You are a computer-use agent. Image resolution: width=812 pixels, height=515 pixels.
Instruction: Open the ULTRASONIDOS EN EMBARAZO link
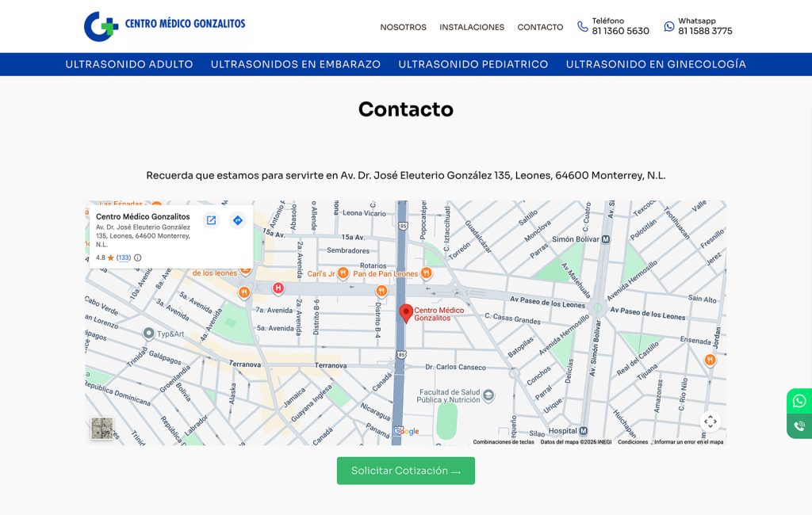point(295,64)
